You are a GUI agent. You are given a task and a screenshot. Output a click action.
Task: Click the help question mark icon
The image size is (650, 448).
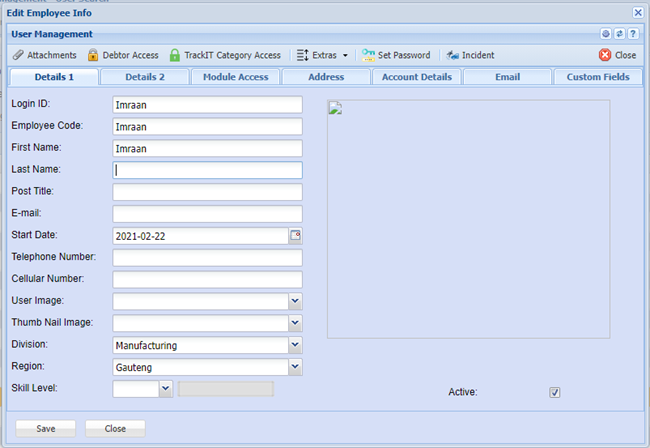pyautogui.click(x=633, y=34)
